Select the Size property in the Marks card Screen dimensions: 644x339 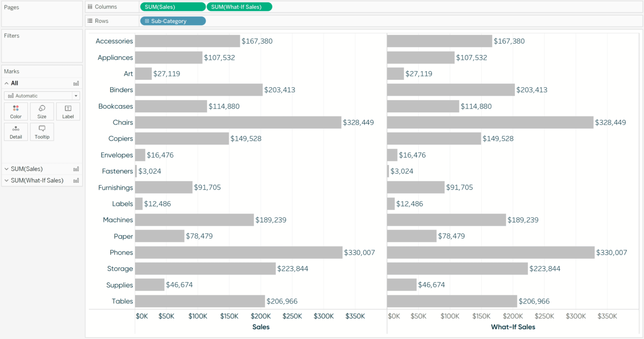[x=42, y=111]
